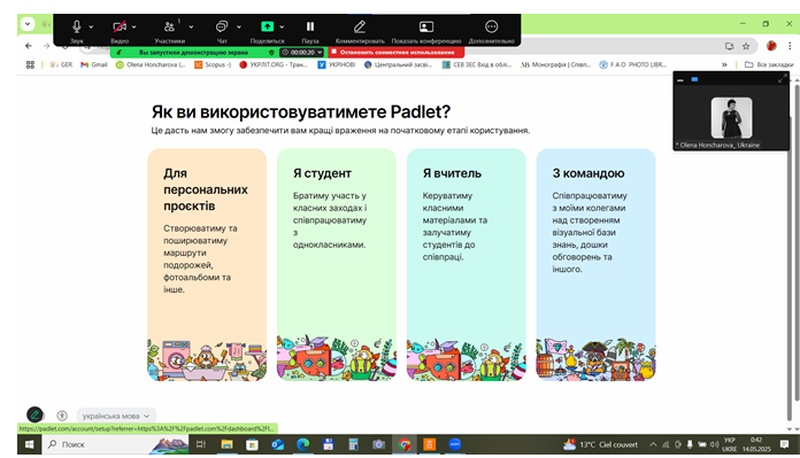Click the browser forward arrow

coord(46,46)
